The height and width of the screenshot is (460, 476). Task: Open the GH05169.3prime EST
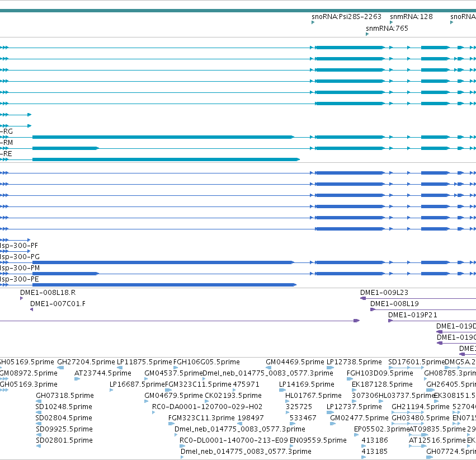tap(29, 384)
